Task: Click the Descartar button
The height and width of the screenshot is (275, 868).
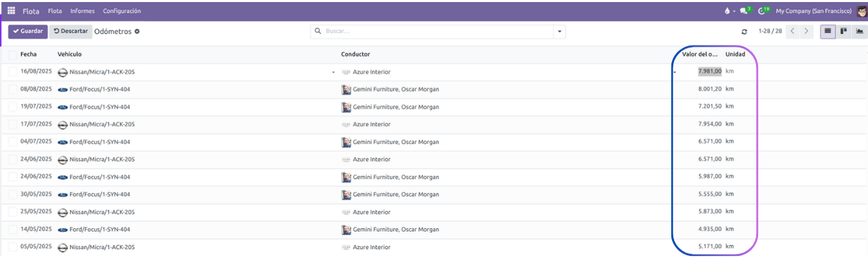Action: (x=71, y=31)
